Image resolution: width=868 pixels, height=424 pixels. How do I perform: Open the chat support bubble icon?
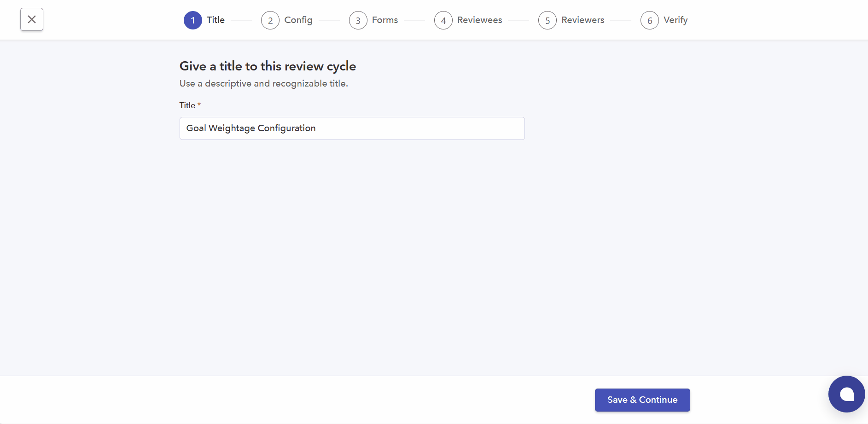[x=846, y=394]
